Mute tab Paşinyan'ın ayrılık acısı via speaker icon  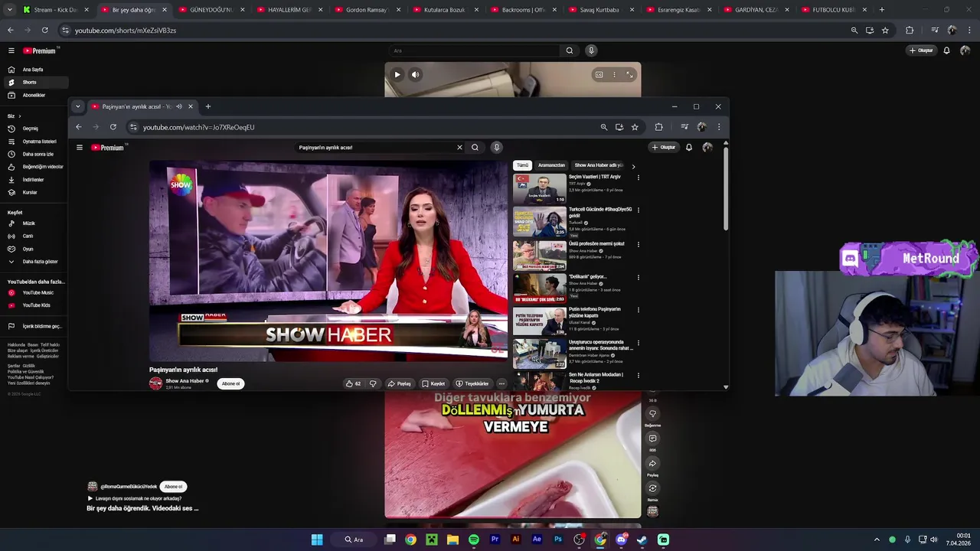[179, 106]
